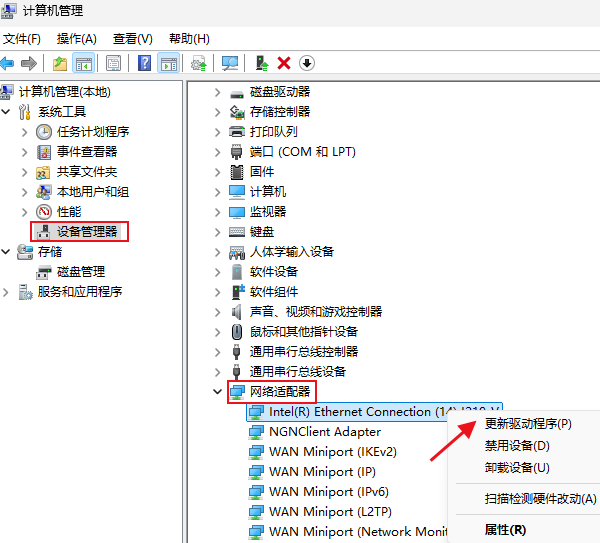Select WAN Miniport (Network Monitor) adapter
The width and height of the screenshot is (600, 543).
point(358,532)
